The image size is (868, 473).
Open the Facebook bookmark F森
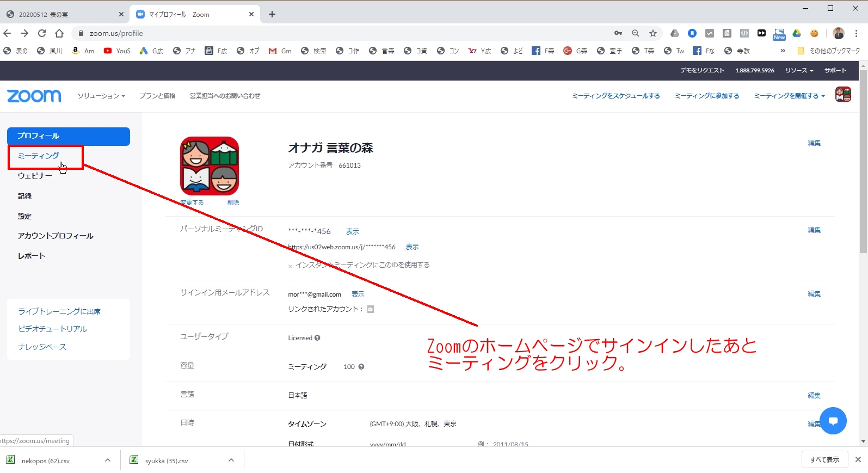543,51
